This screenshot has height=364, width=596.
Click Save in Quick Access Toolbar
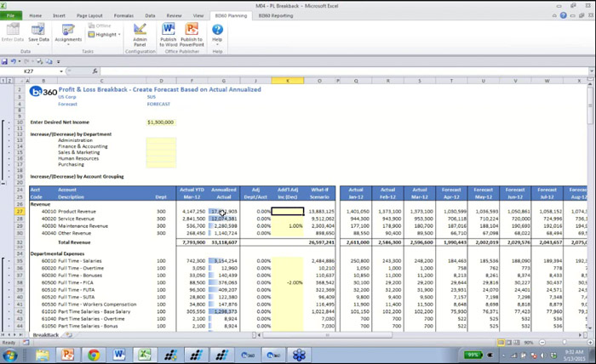coord(5,62)
